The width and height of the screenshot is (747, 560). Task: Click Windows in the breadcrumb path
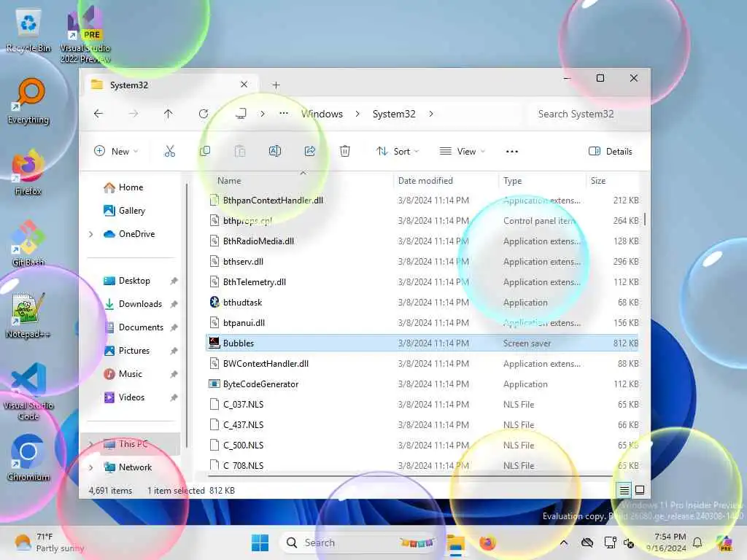click(x=322, y=114)
